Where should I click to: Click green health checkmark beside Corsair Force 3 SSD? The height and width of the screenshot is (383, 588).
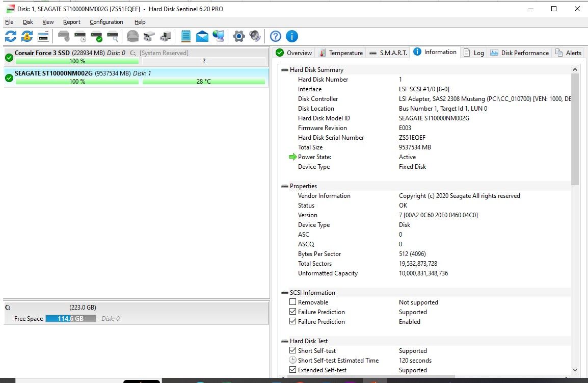point(9,58)
